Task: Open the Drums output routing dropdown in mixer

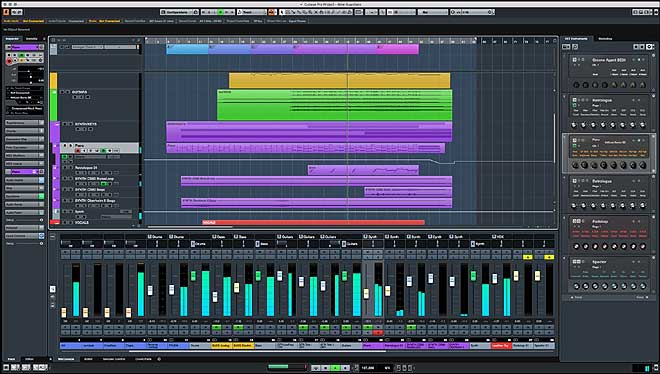Action: [x=156, y=237]
